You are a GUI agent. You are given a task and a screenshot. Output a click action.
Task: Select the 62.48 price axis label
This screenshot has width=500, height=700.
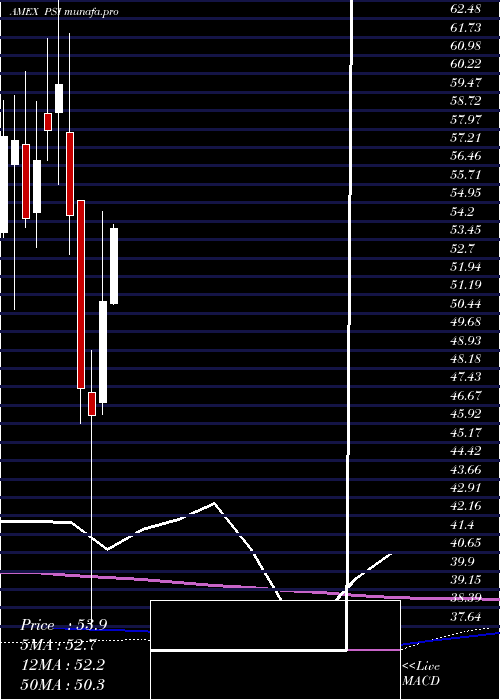click(465, 9)
